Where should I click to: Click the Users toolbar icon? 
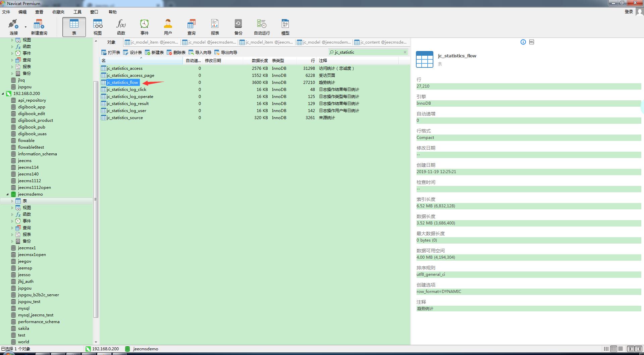click(168, 27)
